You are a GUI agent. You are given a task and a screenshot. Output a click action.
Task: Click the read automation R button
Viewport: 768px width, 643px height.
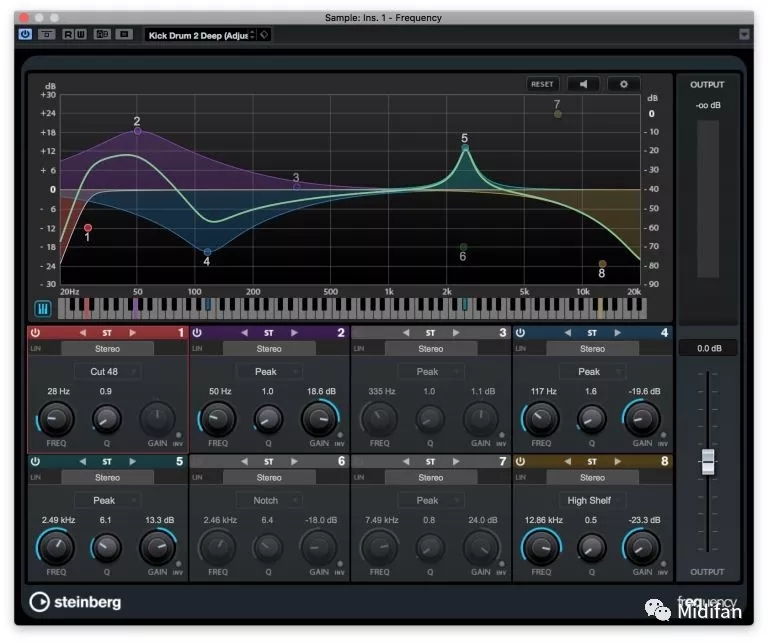[69, 34]
